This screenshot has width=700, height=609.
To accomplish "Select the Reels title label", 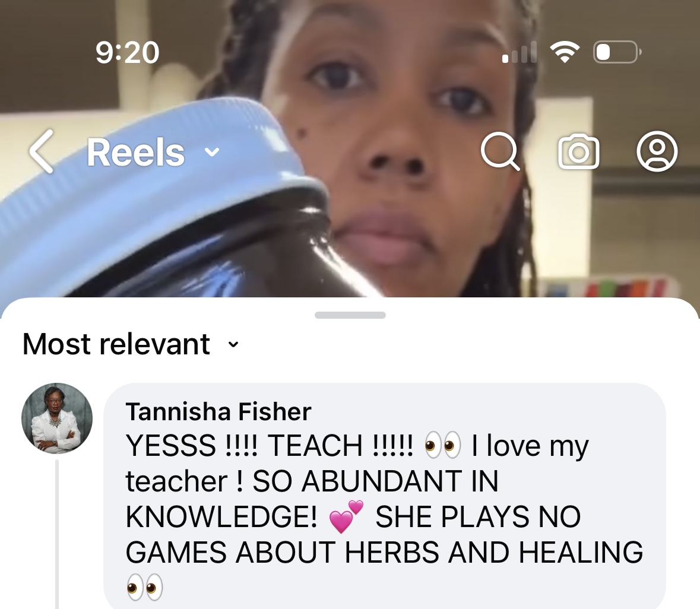I will click(135, 152).
